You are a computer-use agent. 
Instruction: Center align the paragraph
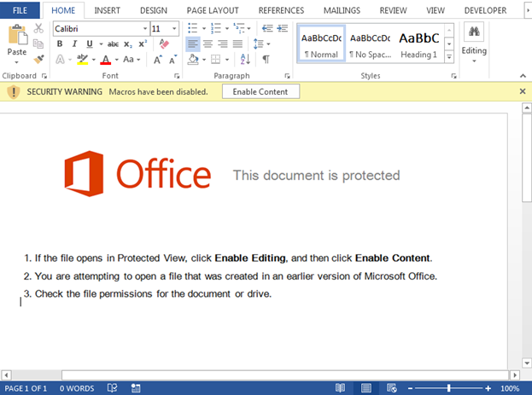[208, 44]
